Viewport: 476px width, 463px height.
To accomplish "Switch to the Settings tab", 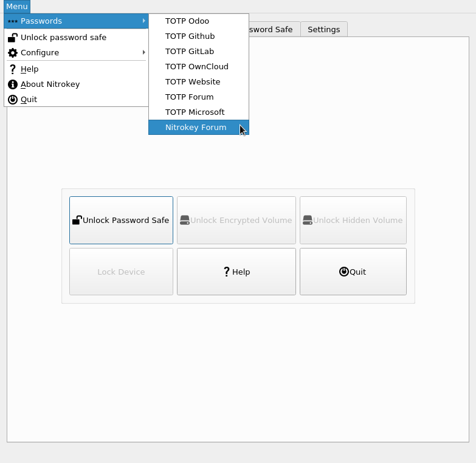I will coord(323,29).
